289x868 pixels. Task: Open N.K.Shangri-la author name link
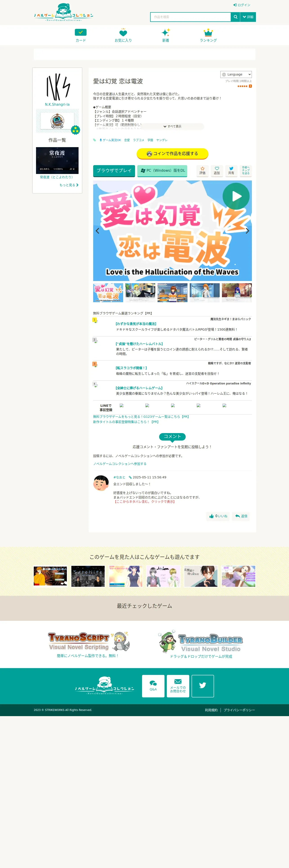[x=57, y=105]
